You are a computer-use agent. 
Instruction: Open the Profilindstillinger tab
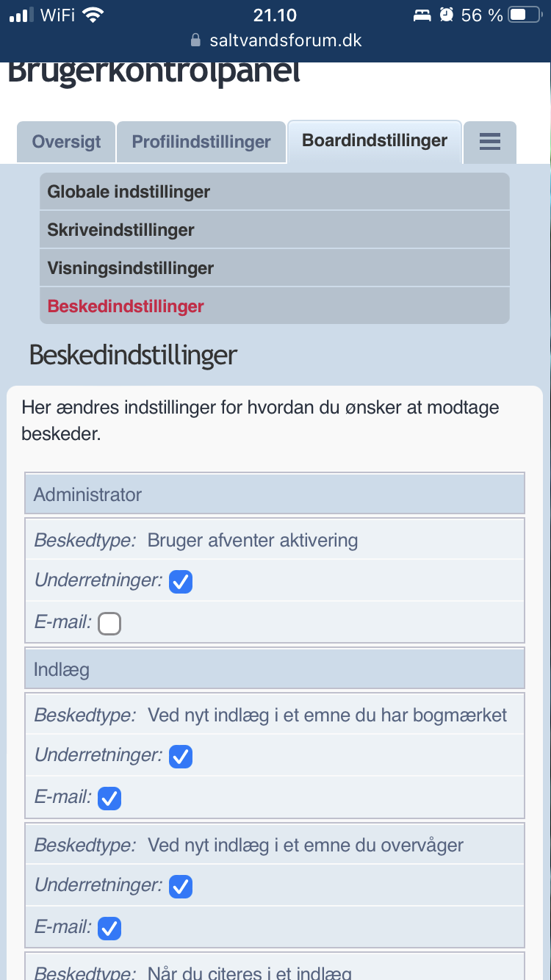pyautogui.click(x=201, y=142)
